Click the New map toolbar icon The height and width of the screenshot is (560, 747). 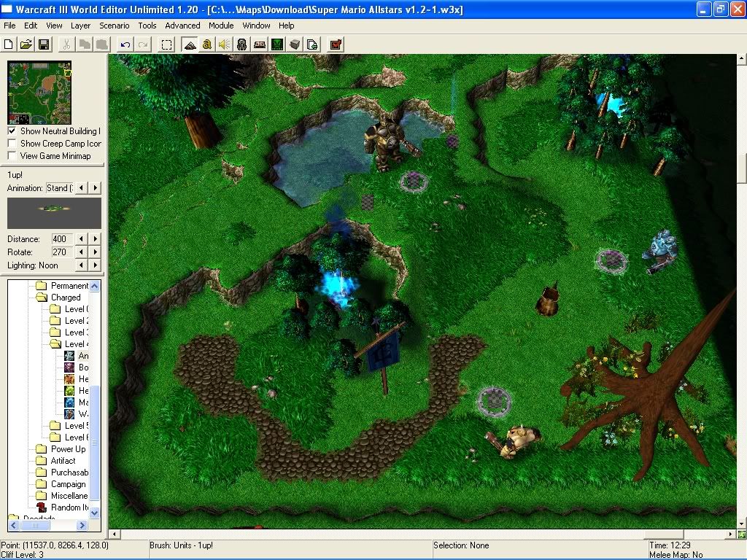click(x=9, y=44)
